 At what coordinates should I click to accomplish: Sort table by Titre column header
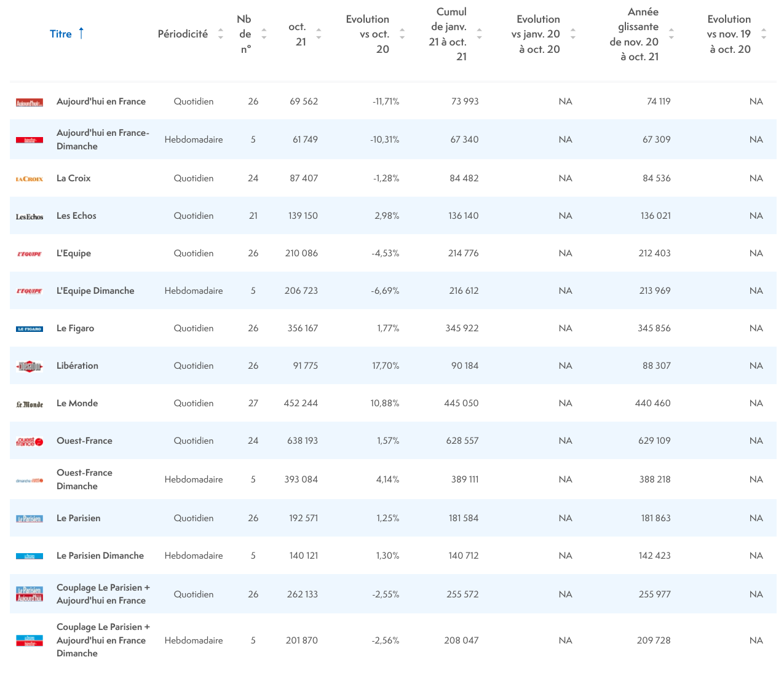pos(61,34)
